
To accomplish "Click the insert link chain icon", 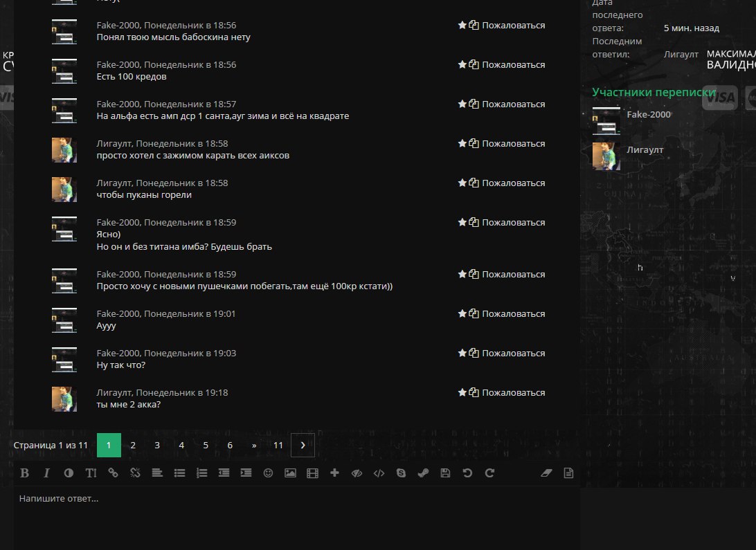I will coord(114,473).
